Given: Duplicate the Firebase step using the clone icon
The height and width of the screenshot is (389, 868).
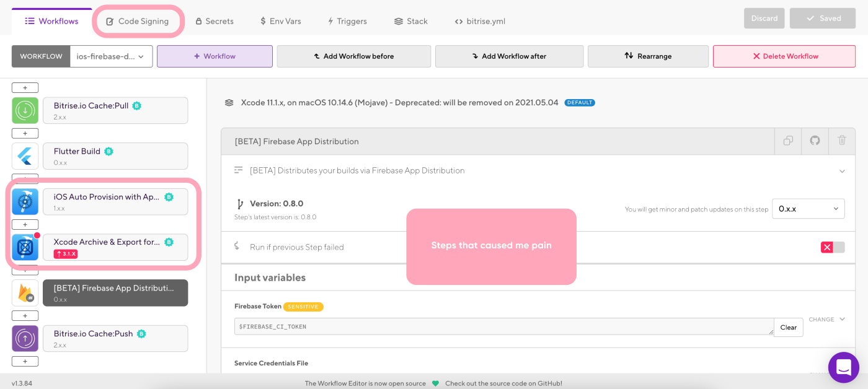Looking at the screenshot, I should coord(787,141).
